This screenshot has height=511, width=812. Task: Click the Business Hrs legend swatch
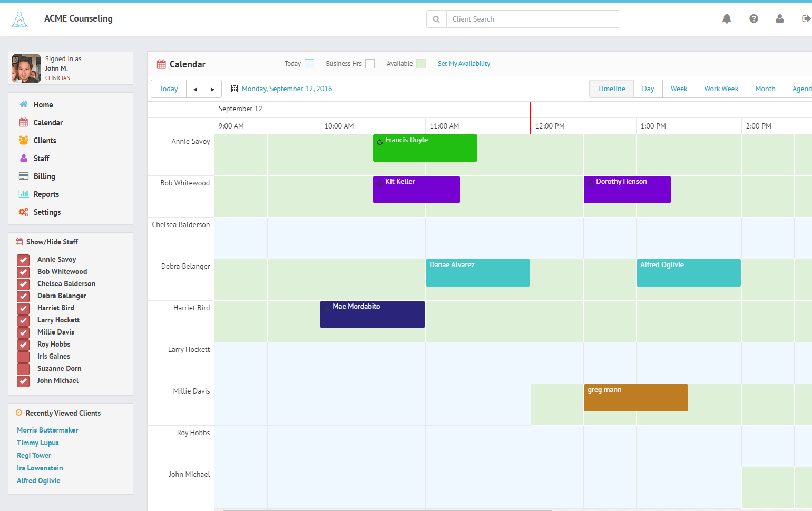[x=370, y=64]
